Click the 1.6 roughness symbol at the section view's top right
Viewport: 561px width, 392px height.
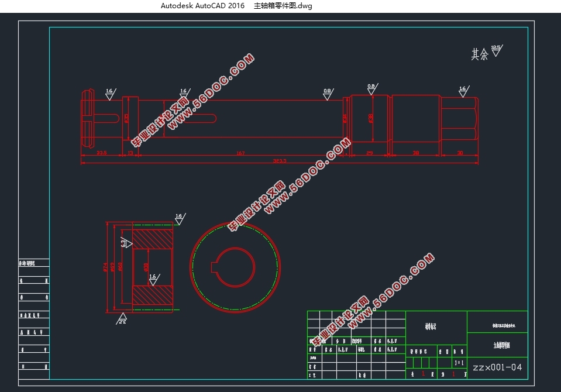pos(178,219)
